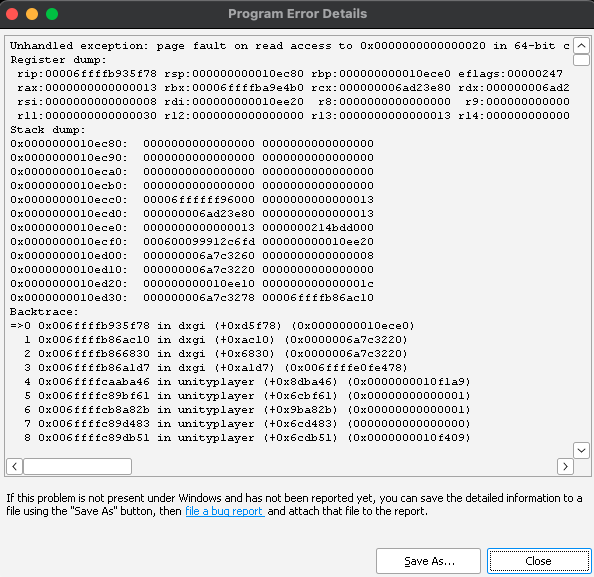This screenshot has height=577, width=594.
Task: Click backtrace frame 0 in dxgi (+0xd5f78)
Action: click(213, 326)
